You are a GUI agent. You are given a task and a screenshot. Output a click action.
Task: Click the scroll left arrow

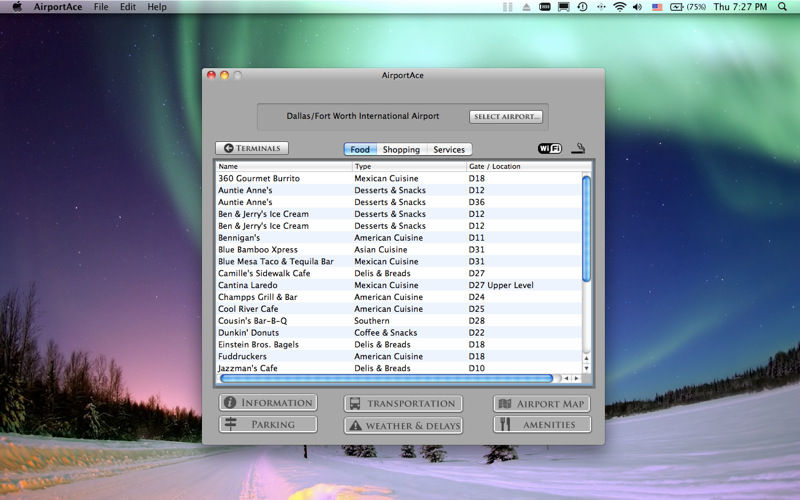tap(566, 378)
